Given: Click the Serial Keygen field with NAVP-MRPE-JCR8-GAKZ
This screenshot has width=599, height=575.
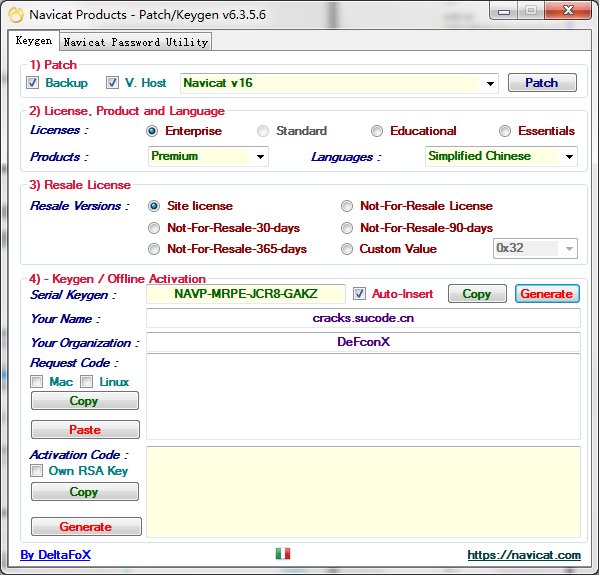Looking at the screenshot, I should [246, 294].
